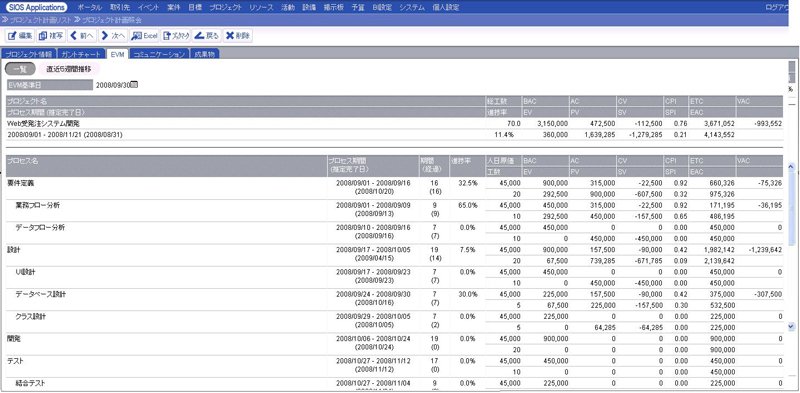Screen dimensions: 800x393
Task: Click the EAC value 4,143,552
Action: click(x=719, y=135)
